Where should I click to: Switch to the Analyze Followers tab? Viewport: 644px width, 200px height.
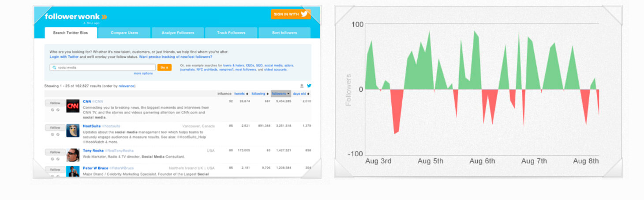(x=178, y=33)
